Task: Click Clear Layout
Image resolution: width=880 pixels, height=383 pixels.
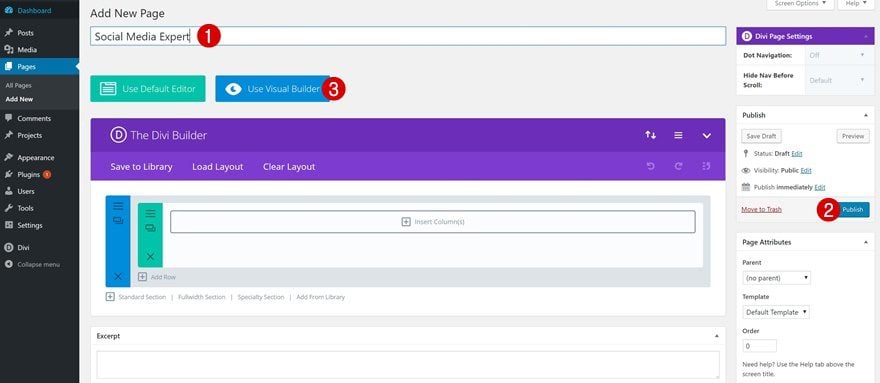Action: coord(289,167)
